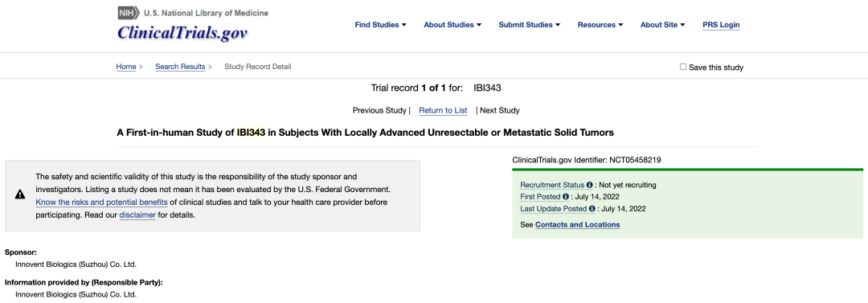Image resolution: width=868 pixels, height=303 pixels.
Task: Go to PRS Login
Action: tap(721, 25)
